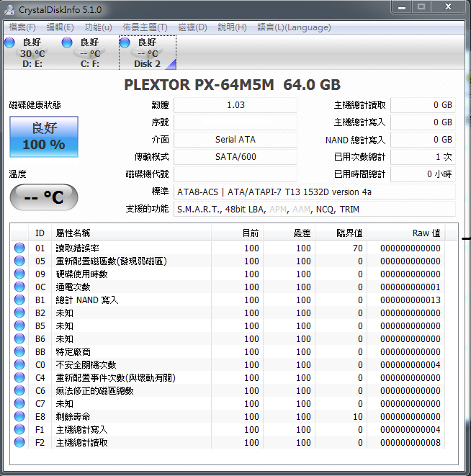
Task: Click raw value 000000000013 in B1 row
Action: [x=410, y=300]
